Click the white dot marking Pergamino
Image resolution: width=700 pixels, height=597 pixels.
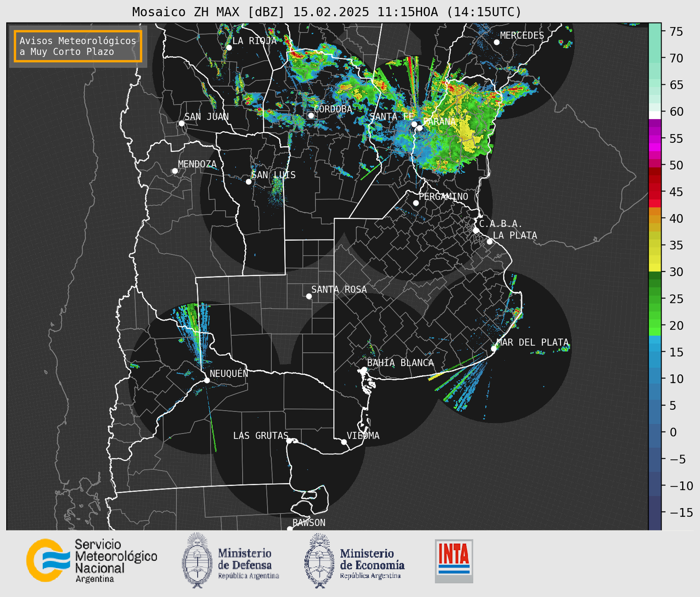tap(416, 203)
